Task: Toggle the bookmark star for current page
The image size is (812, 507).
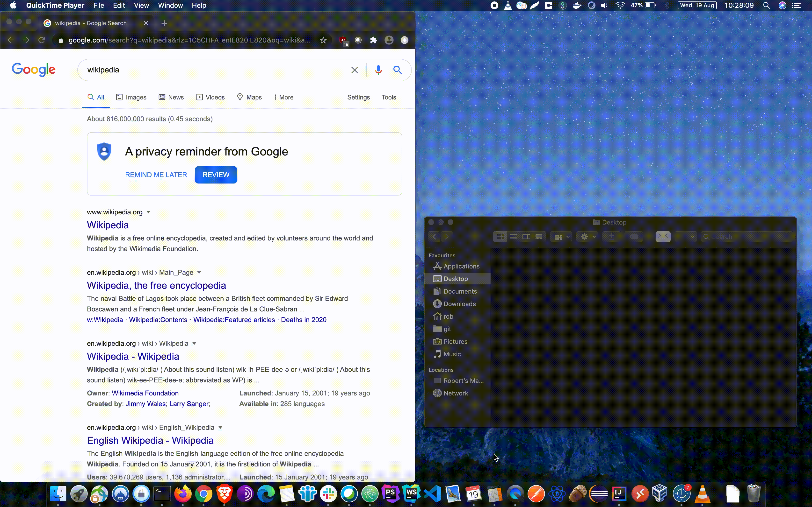Action: click(x=323, y=40)
